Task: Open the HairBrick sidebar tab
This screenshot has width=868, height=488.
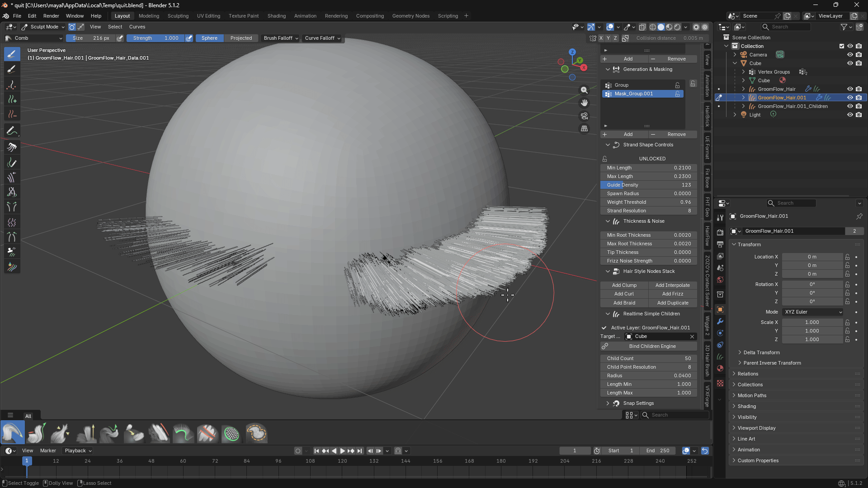Action: coord(708,116)
